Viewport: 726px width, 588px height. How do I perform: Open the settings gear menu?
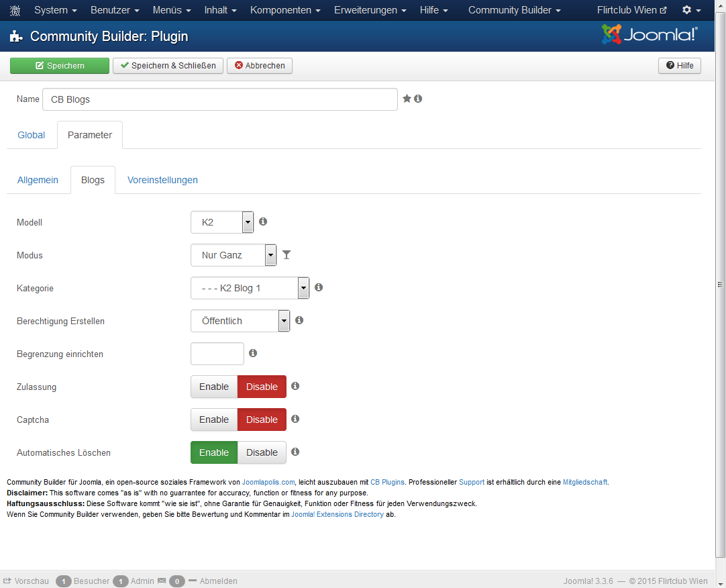point(691,10)
